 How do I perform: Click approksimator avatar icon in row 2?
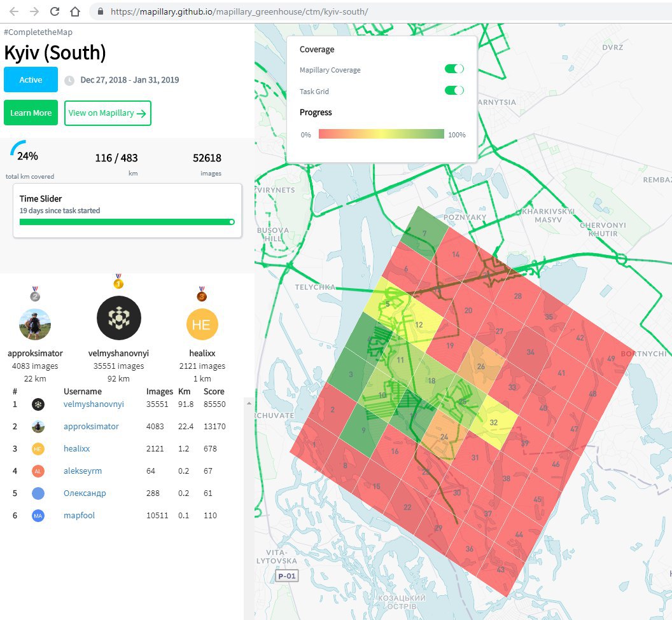point(38,427)
